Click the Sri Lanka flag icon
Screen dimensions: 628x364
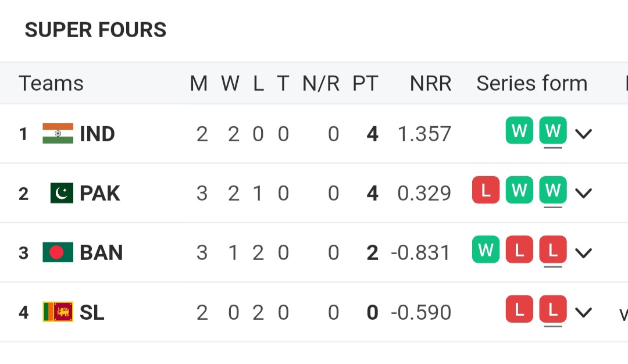point(58,312)
